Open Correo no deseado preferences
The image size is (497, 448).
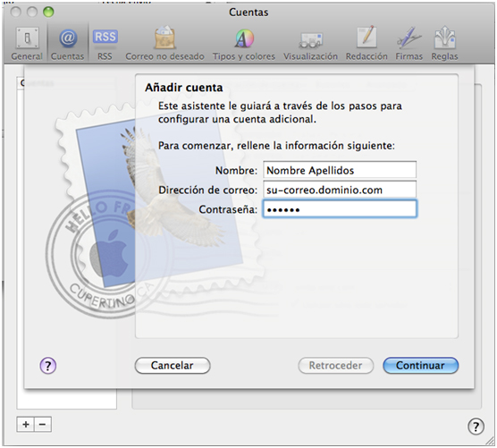coord(164,44)
